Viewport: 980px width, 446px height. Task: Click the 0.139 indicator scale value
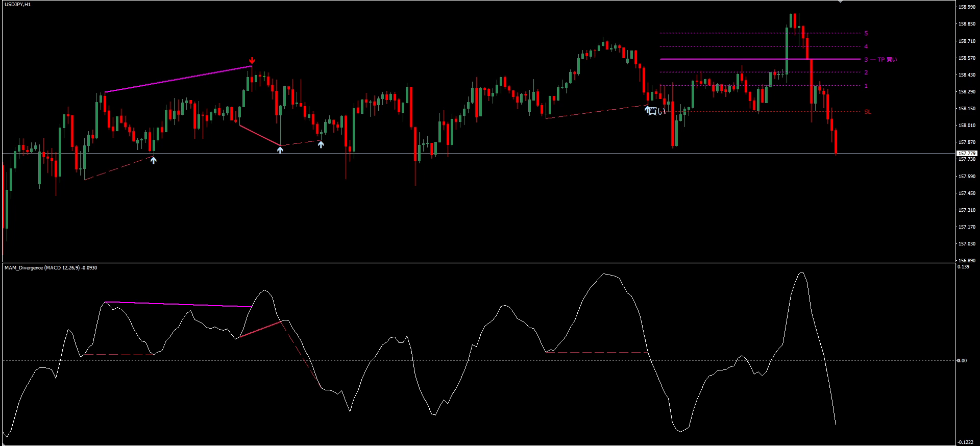tap(963, 267)
